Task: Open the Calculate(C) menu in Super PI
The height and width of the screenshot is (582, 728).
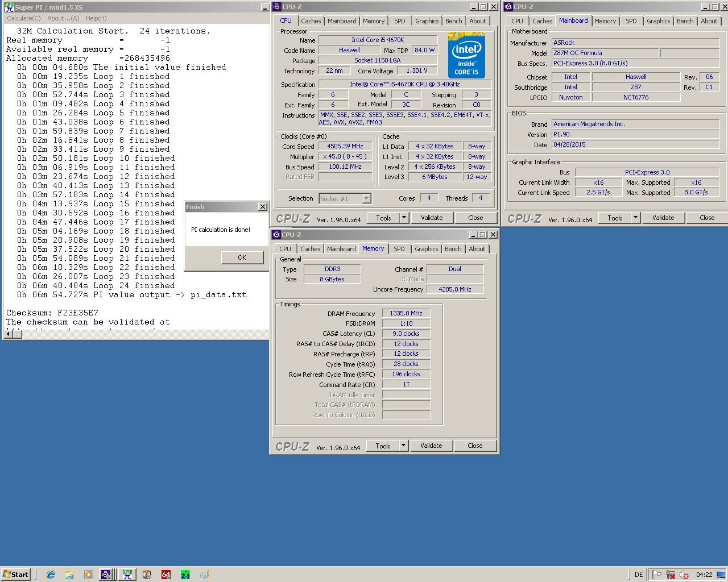Action: tap(23, 18)
